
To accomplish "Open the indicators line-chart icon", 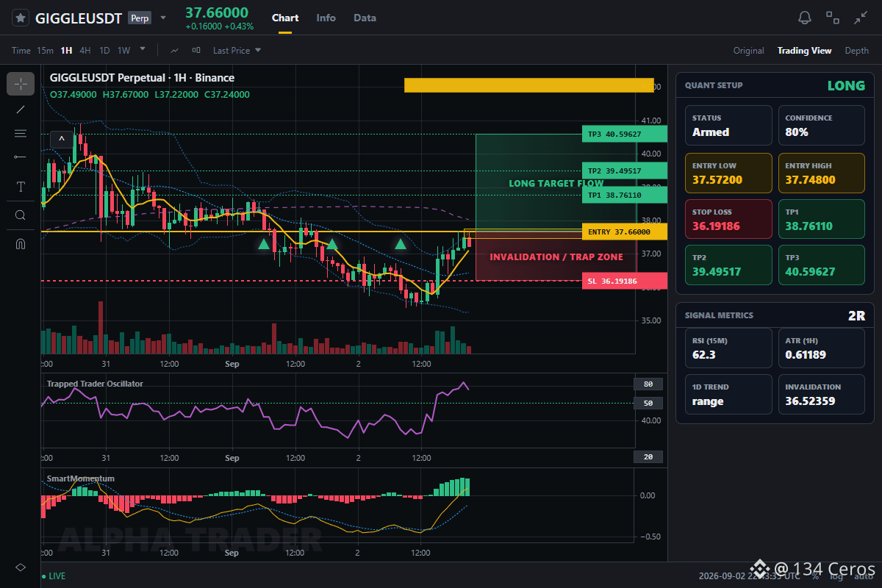I will (174, 51).
